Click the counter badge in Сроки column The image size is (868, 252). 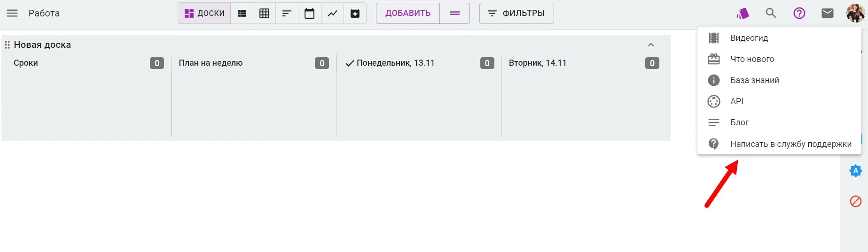tap(157, 63)
